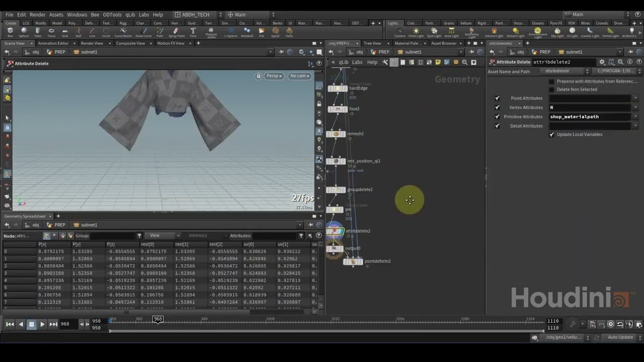This screenshot has height=362, width=644.
Task: Switch to the Tree View tab
Action: (x=373, y=43)
